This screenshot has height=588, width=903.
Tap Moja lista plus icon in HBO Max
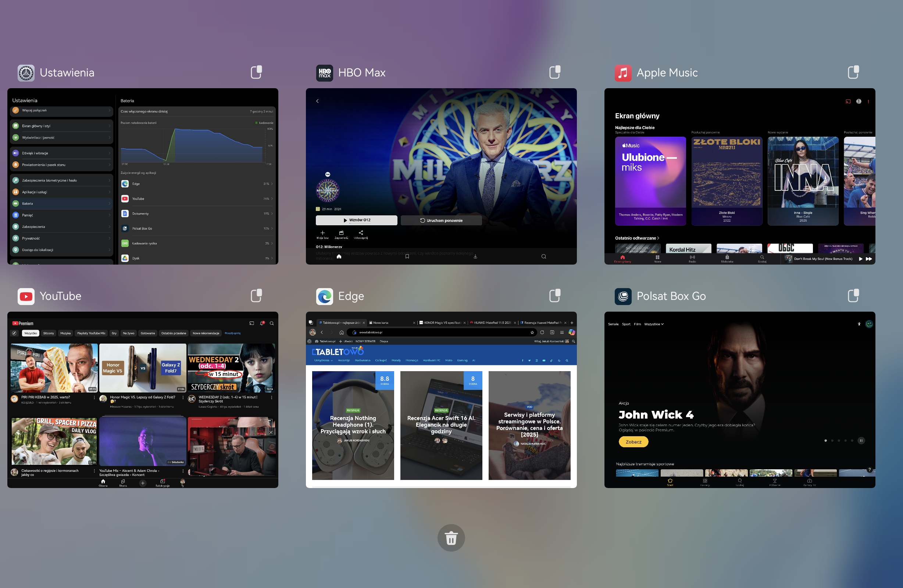click(322, 233)
